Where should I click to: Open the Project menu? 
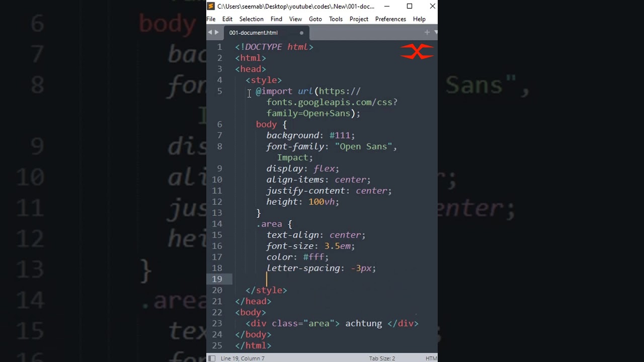tap(359, 19)
